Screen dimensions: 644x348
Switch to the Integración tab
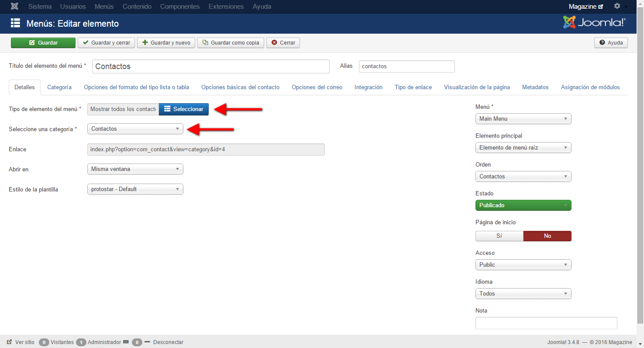(x=368, y=87)
